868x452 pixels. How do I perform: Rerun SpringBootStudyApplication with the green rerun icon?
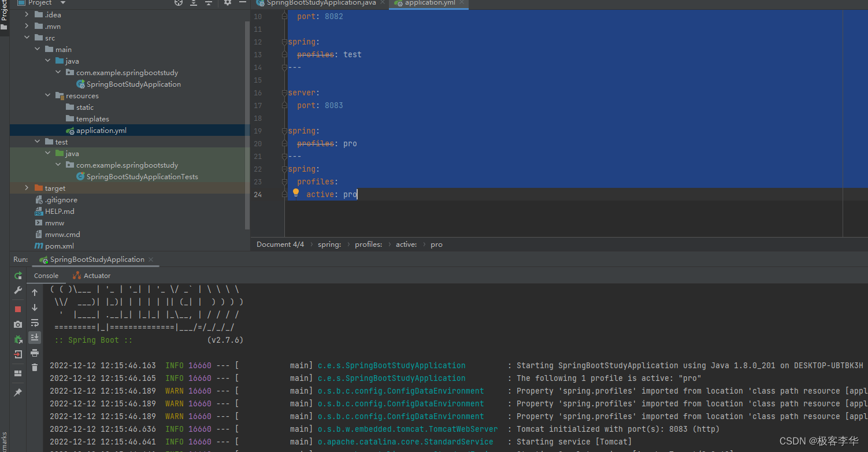pyautogui.click(x=18, y=276)
